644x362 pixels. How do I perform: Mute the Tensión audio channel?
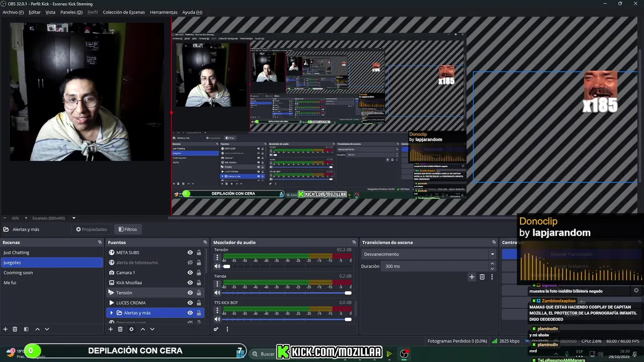point(217,266)
